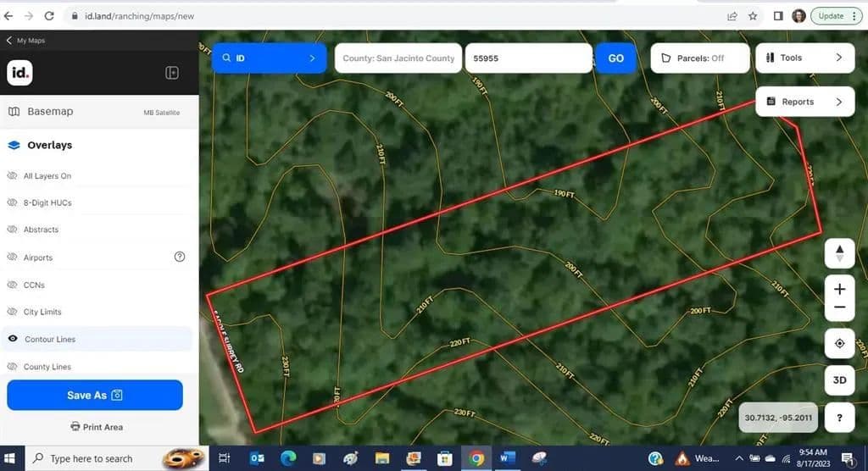Viewport: 868px width, 471px height.
Task: Enable All Layers On toggle
Action: [13, 176]
